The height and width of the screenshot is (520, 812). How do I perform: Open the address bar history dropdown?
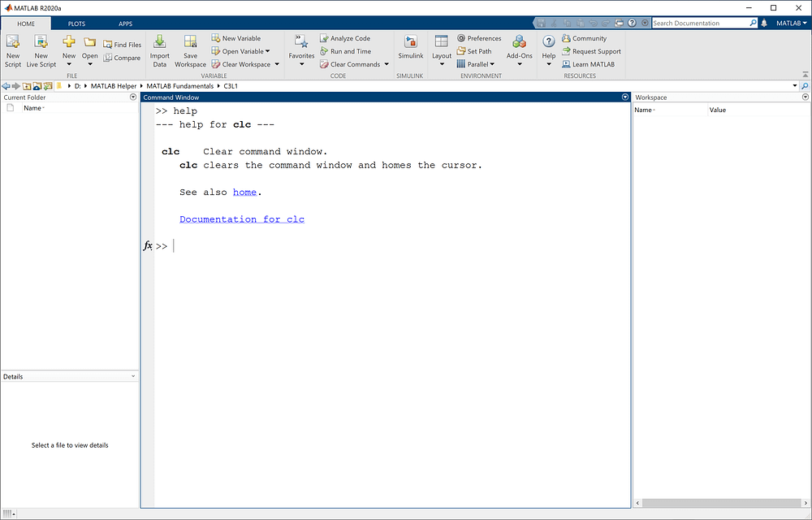795,86
